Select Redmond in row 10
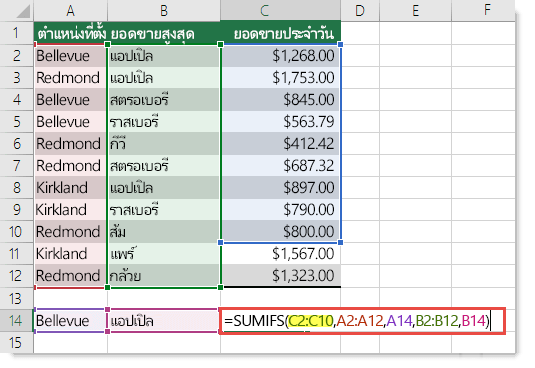The width and height of the screenshot is (535, 368). 71,232
